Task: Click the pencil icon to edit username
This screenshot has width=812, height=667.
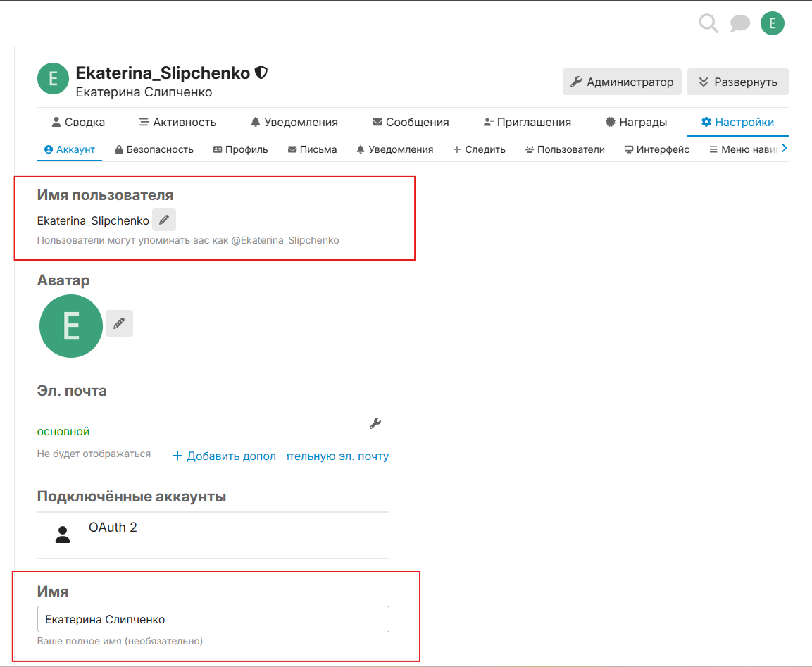Action: [164, 220]
